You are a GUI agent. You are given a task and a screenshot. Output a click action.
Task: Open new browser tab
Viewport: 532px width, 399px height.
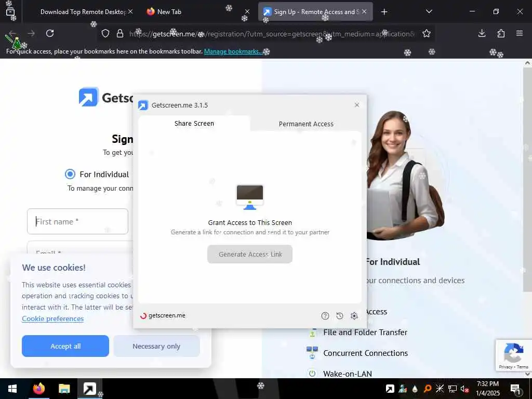point(384,12)
